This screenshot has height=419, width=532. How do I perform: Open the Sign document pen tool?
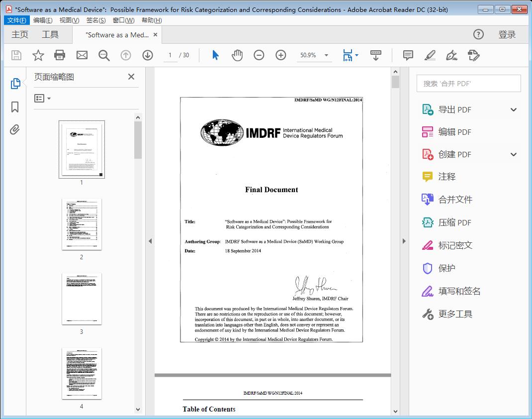click(451, 55)
